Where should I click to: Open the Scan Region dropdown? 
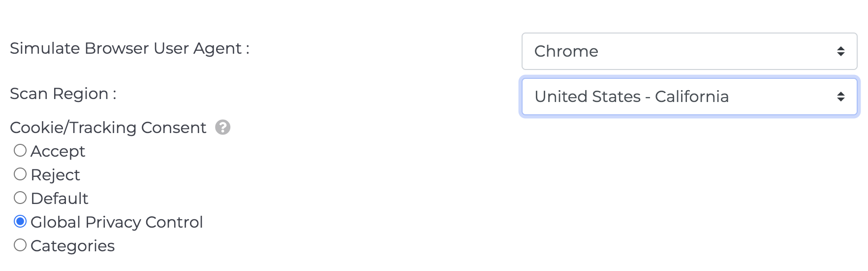point(689,97)
